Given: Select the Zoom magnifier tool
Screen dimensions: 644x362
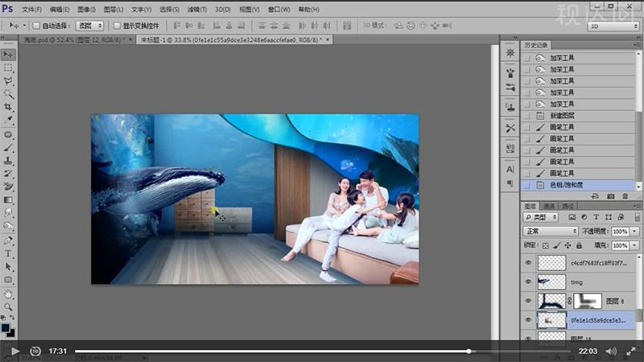Looking at the screenshot, I should [x=8, y=306].
